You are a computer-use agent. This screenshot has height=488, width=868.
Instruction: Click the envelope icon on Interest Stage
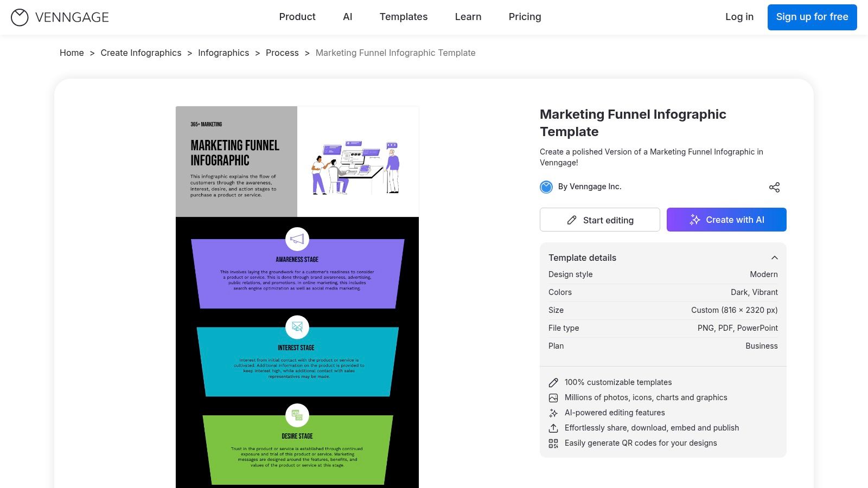pyautogui.click(x=297, y=327)
